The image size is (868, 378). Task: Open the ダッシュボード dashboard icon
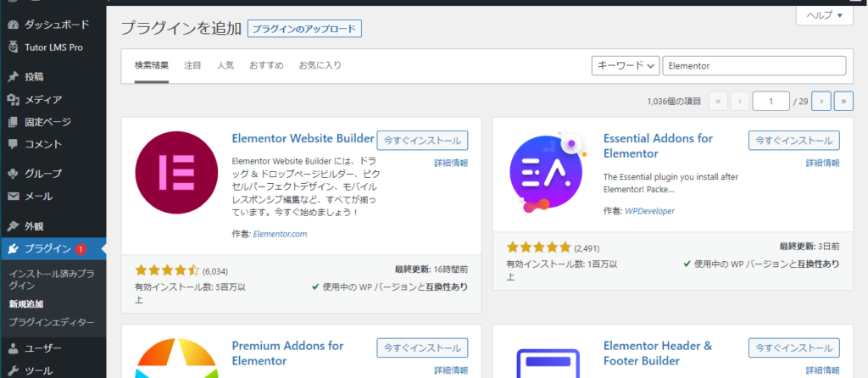pyautogui.click(x=14, y=25)
